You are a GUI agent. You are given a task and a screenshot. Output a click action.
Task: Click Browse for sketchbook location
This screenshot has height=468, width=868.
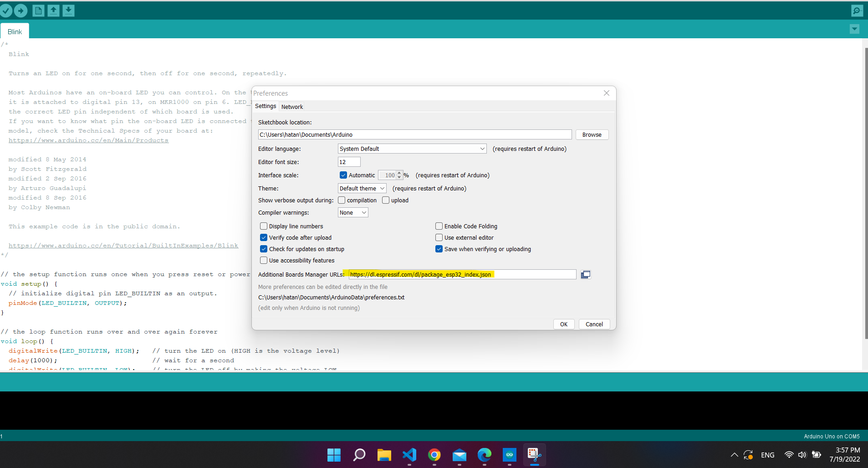(x=592, y=134)
